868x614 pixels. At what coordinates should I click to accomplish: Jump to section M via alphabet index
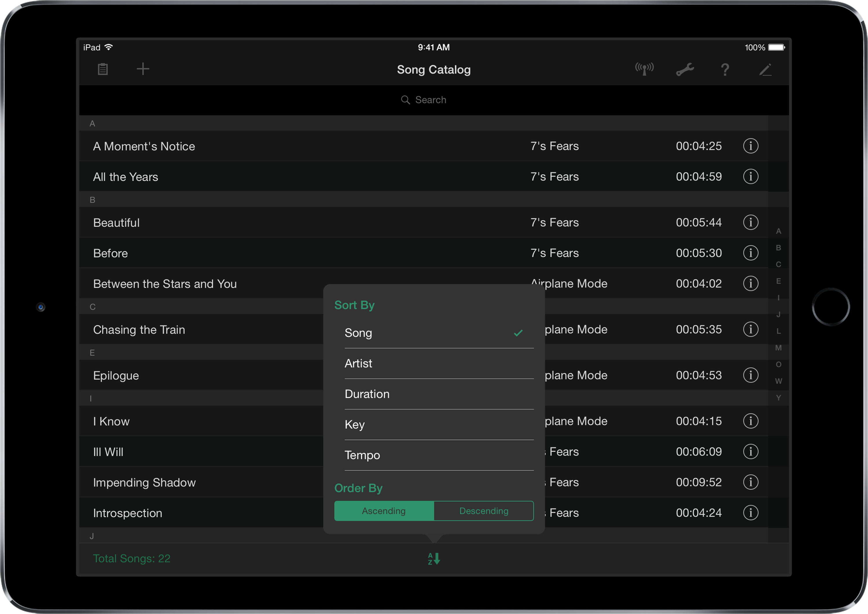(778, 348)
